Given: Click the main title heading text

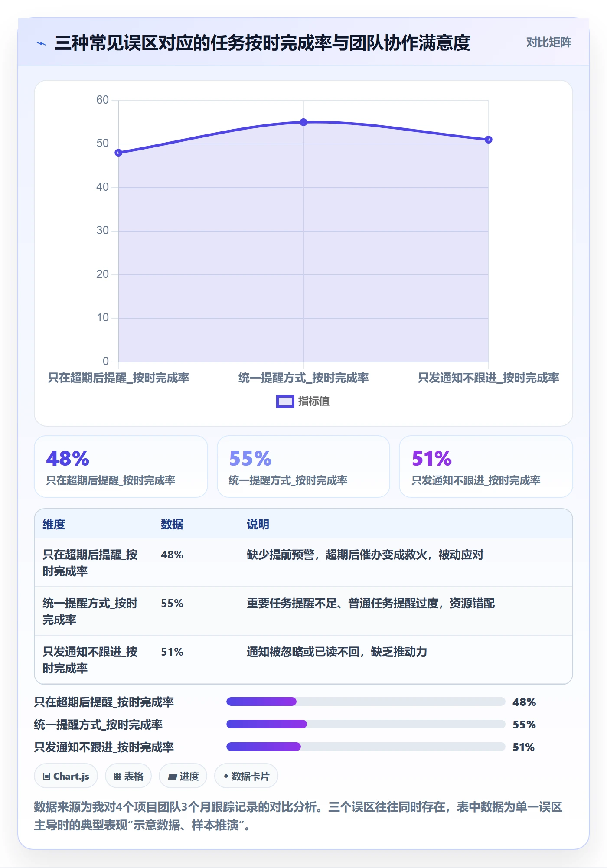Looking at the screenshot, I should (262, 43).
